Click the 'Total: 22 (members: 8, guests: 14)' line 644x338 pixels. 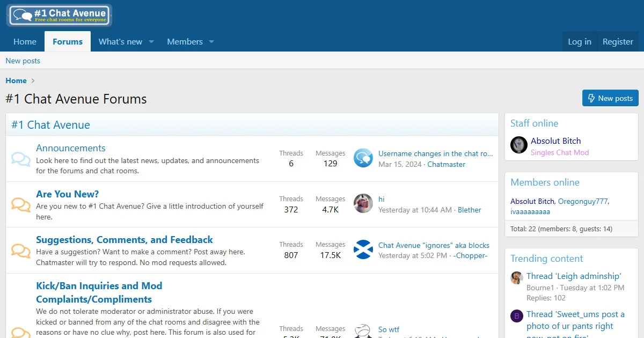(x=561, y=229)
